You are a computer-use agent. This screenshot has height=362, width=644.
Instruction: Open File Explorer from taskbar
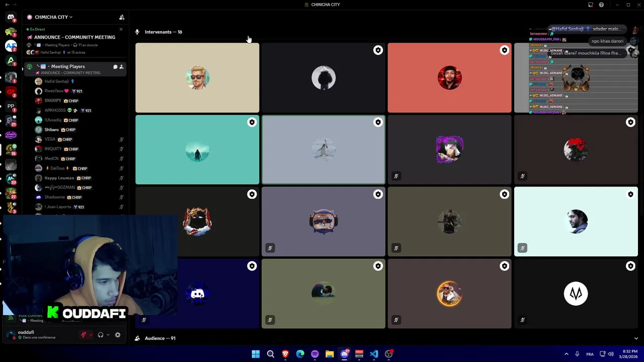(x=330, y=354)
